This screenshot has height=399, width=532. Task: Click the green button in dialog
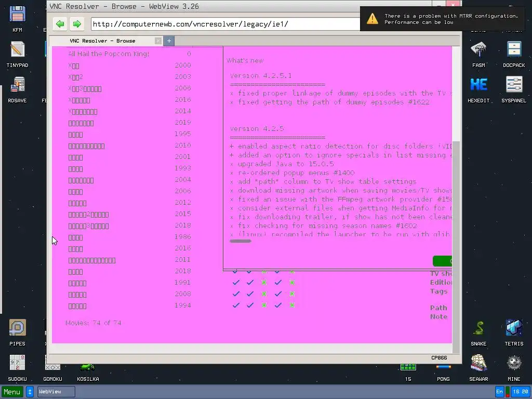tap(442, 261)
